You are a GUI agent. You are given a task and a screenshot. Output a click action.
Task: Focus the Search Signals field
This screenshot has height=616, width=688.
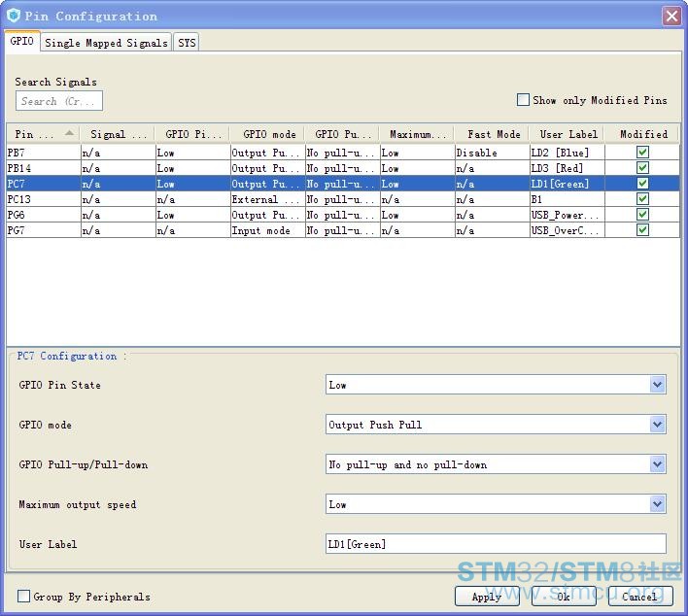pyautogui.click(x=59, y=101)
